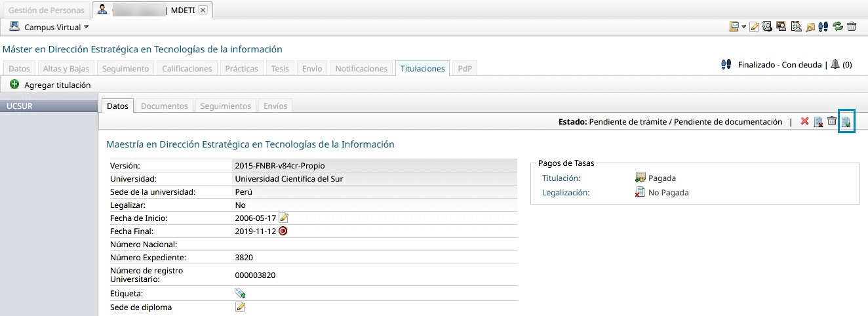Click the folder search icon in top toolbar

(x=810, y=27)
